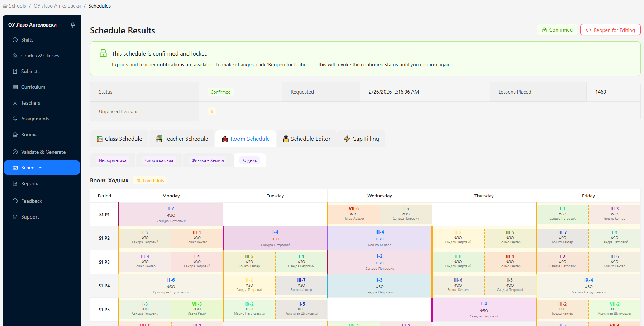
Task: Select the Friday S1 P1 lesson III-3
Action: pyautogui.click(x=615, y=214)
